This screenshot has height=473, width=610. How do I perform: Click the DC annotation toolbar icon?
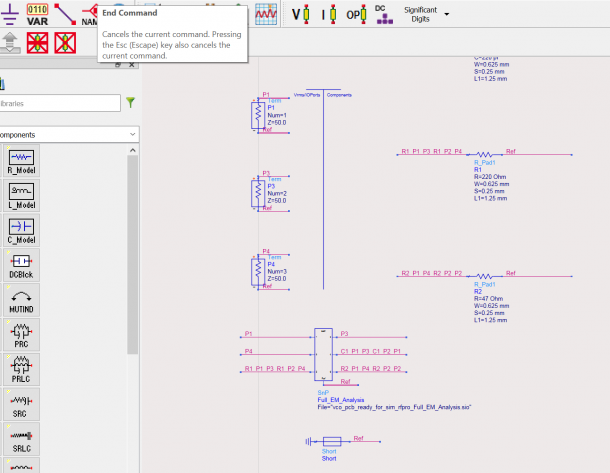[x=380, y=13]
